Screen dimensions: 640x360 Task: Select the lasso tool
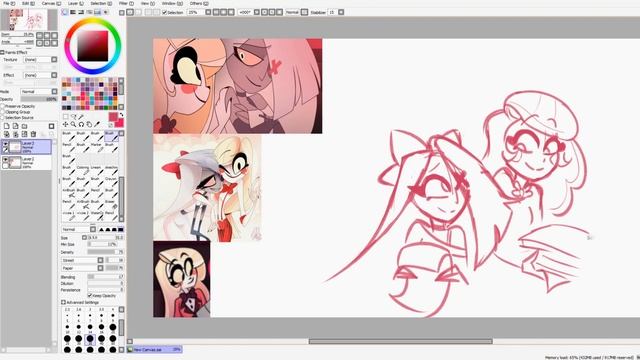point(73,117)
